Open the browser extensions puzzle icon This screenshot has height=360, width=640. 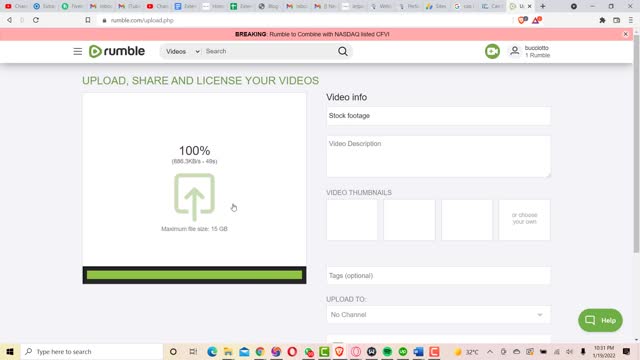602,20
